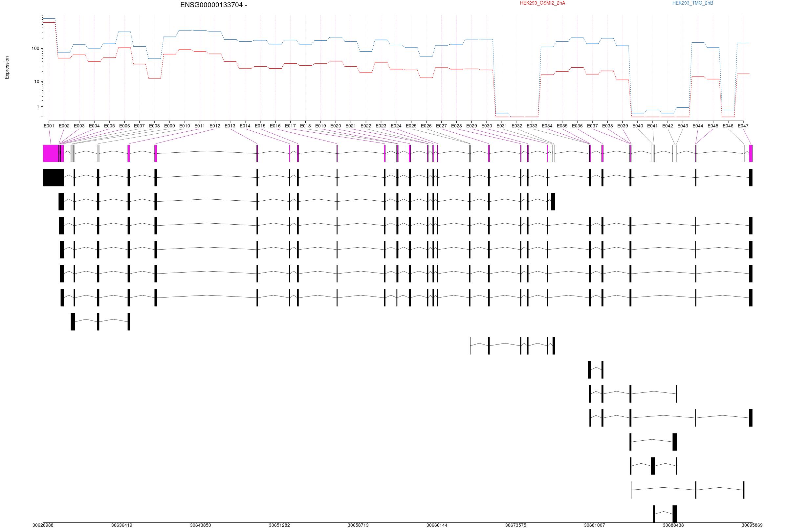This screenshot has height=532, width=788.
Task: Click exon label E030
Action: tap(487, 126)
